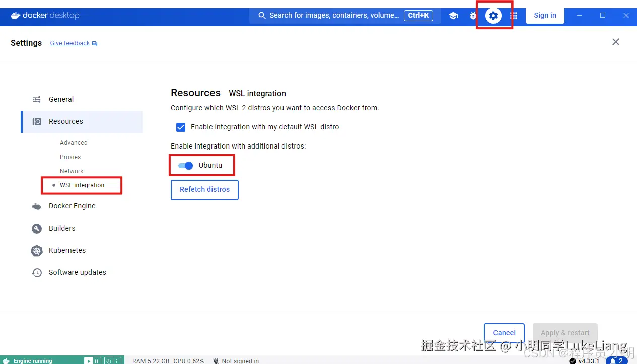Open the Network sub-item
This screenshot has height=364, width=637.
pos(72,171)
